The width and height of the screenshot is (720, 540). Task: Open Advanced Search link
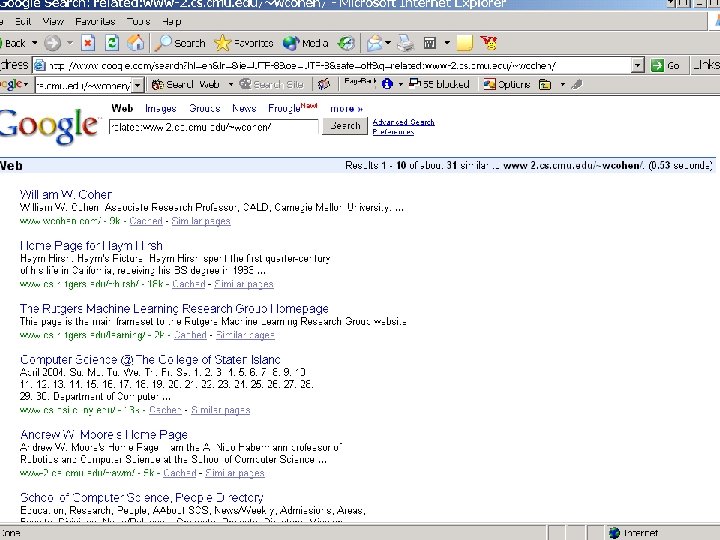[403, 122]
